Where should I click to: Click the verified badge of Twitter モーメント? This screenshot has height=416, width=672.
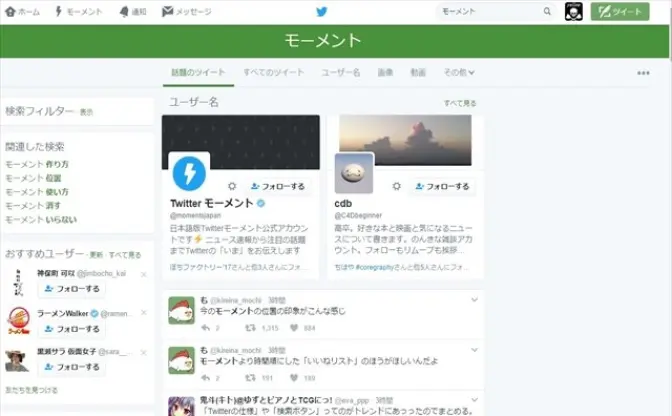pyautogui.click(x=261, y=204)
